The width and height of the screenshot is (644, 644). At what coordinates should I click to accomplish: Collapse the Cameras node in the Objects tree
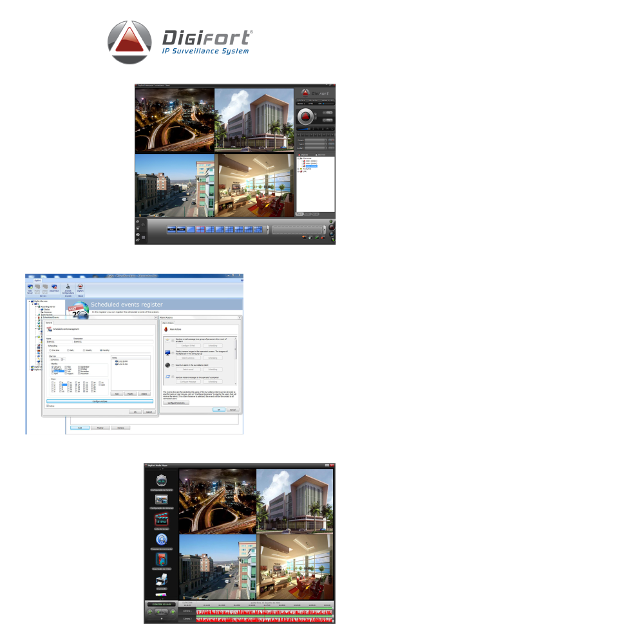[298, 158]
